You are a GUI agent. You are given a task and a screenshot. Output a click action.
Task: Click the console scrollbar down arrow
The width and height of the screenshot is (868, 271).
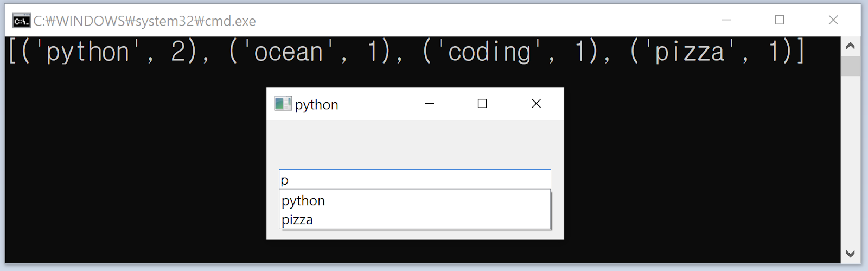850,254
